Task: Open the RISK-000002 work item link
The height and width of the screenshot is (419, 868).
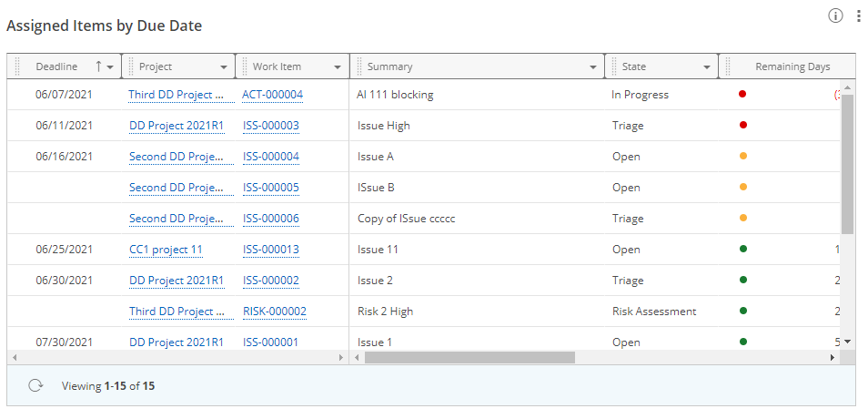Action: tap(274, 312)
